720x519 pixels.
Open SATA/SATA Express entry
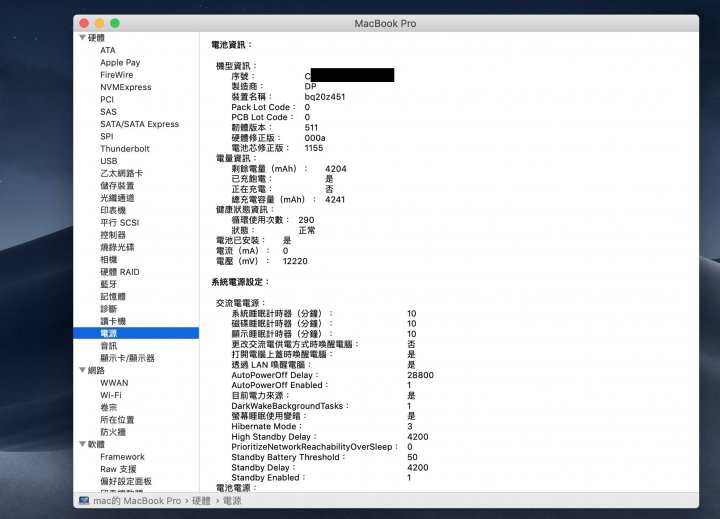[140, 124]
